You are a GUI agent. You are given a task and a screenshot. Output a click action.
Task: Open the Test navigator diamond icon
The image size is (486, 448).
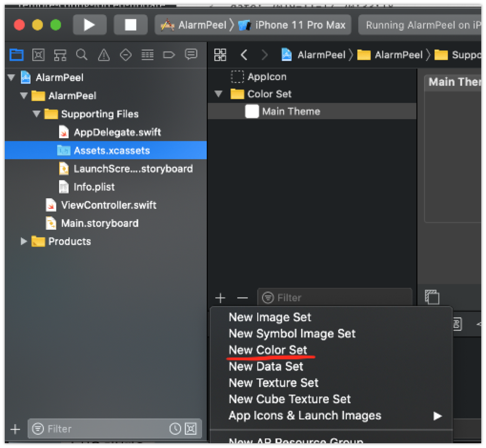coord(125,55)
